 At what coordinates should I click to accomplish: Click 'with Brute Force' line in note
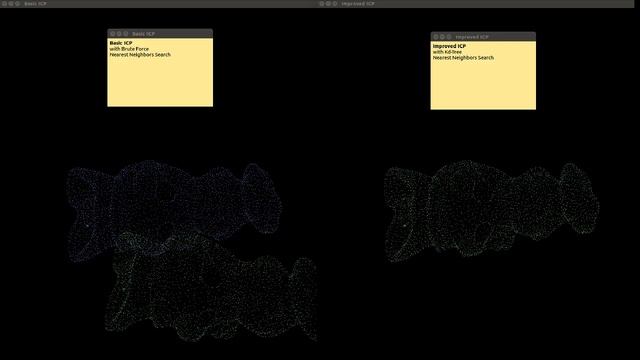click(129, 49)
